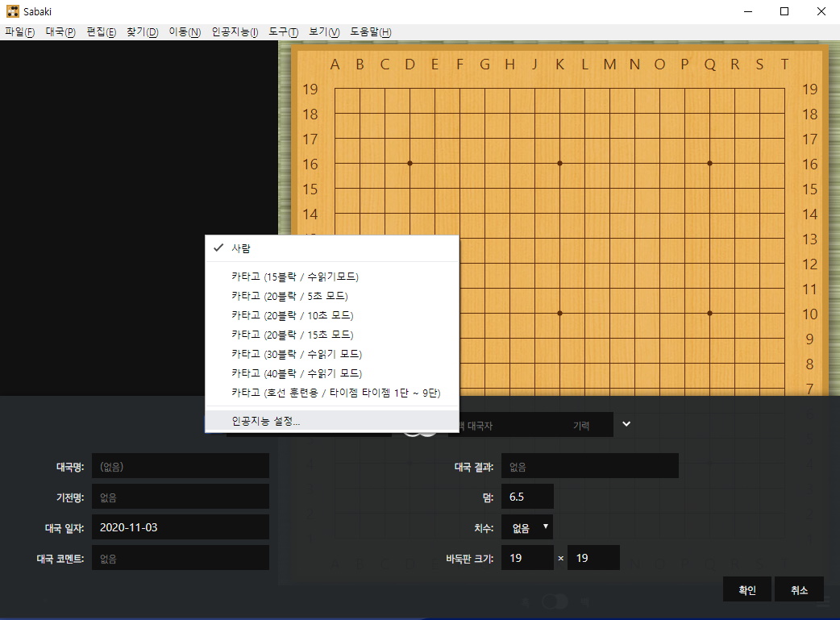This screenshot has height=620, width=840.
Task: Open the 편집(E) menu
Action: coord(102,32)
